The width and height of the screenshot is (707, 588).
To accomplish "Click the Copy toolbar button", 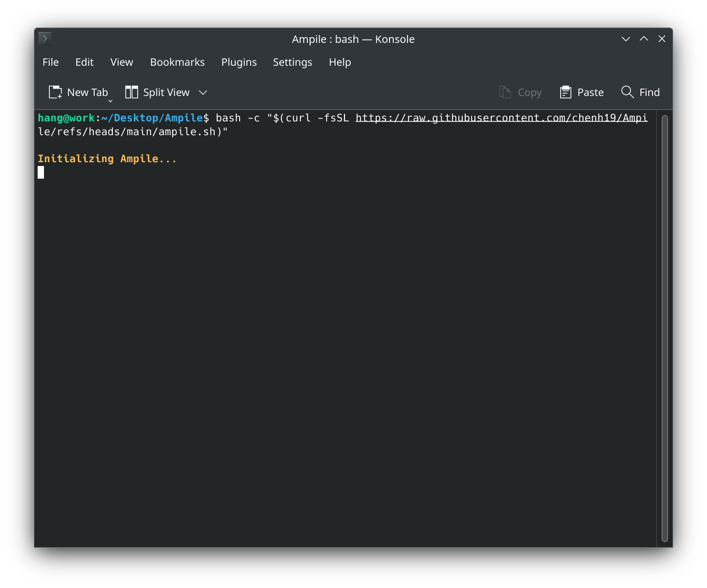I will [520, 92].
